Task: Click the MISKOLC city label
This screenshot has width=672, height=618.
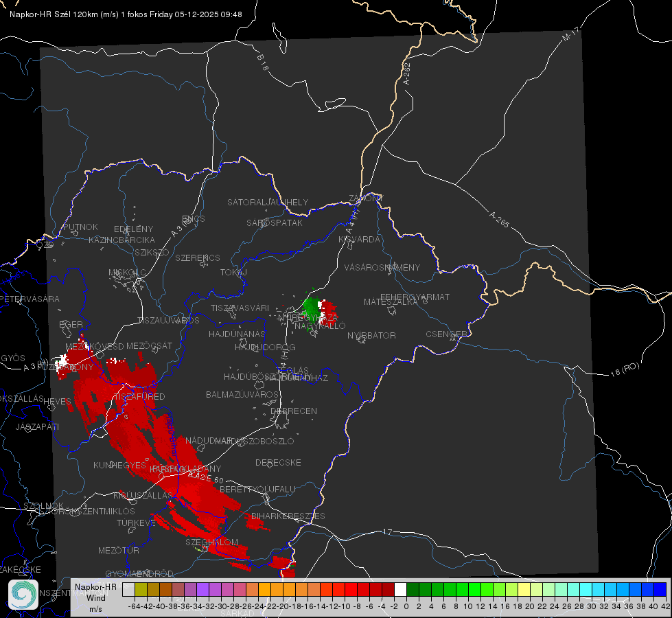Action: pos(127,273)
